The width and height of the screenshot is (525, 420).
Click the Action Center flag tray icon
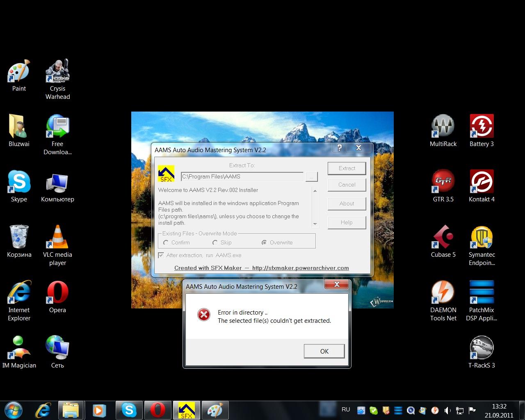(x=472, y=410)
